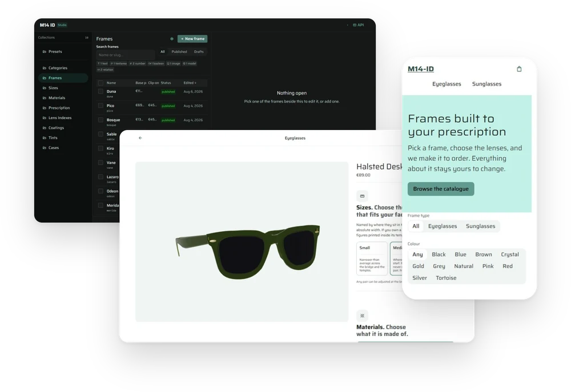Click the Prescription folder icon
This screenshot has width=571, height=392.
click(x=45, y=108)
